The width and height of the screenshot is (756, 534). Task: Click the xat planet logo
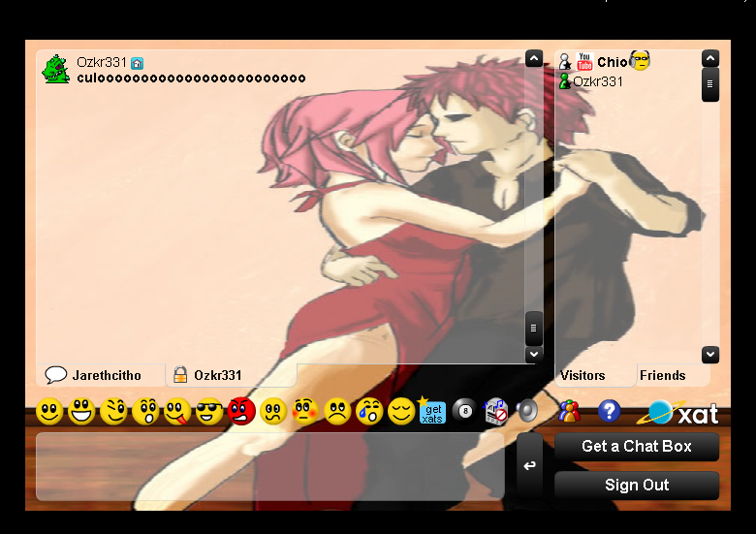point(678,413)
